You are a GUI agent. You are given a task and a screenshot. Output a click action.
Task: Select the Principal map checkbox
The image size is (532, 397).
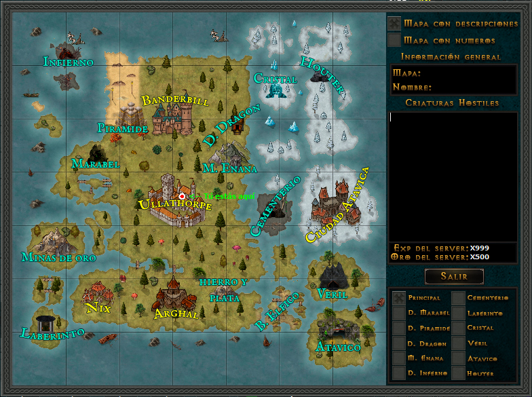(x=399, y=298)
